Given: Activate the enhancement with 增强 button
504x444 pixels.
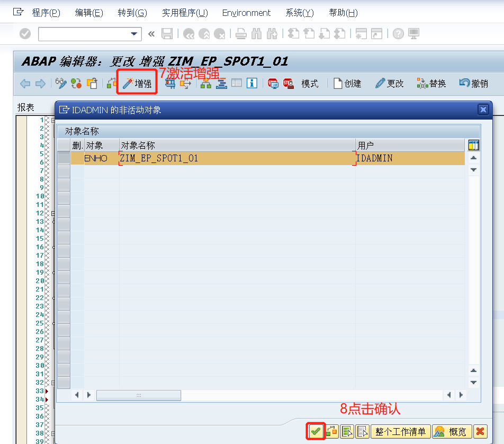Looking at the screenshot, I should tap(137, 83).
